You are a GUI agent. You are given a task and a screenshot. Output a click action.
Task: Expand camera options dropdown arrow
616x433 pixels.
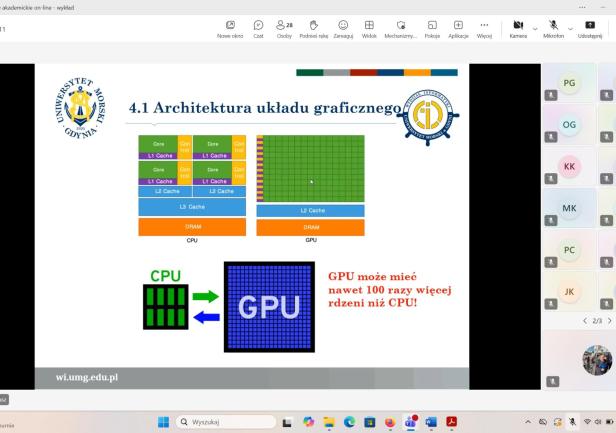pos(534,28)
